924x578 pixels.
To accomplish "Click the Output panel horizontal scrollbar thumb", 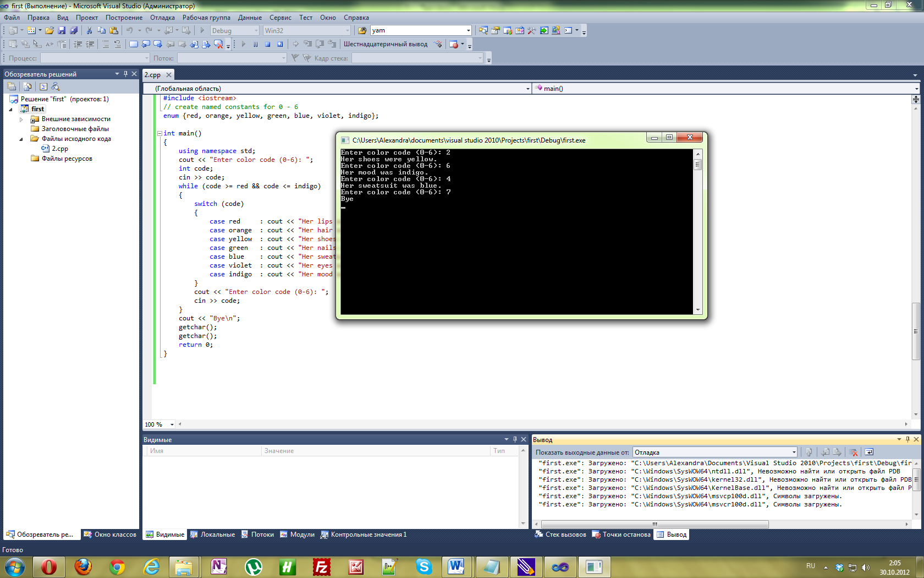I will [654, 524].
